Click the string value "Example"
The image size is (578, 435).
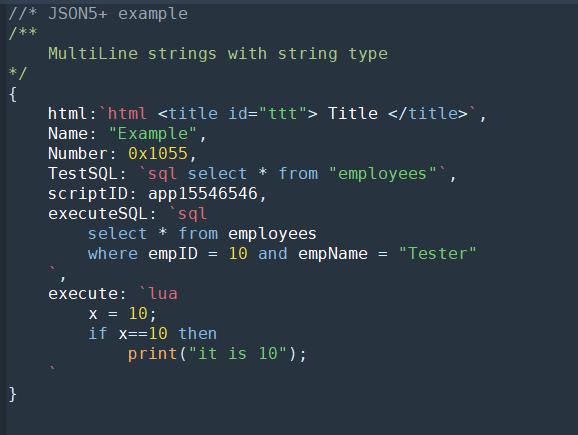click(x=153, y=133)
